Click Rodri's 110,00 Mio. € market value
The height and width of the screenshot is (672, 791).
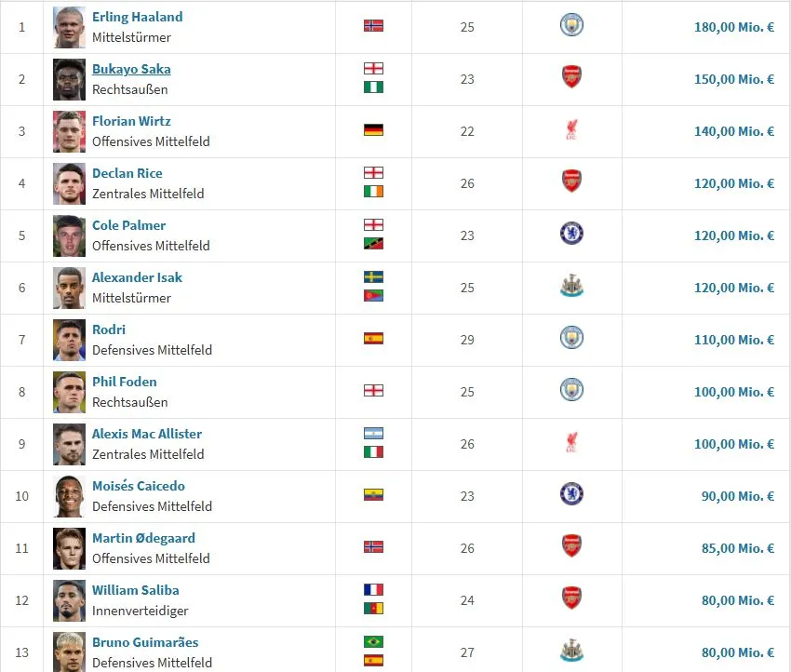click(734, 340)
